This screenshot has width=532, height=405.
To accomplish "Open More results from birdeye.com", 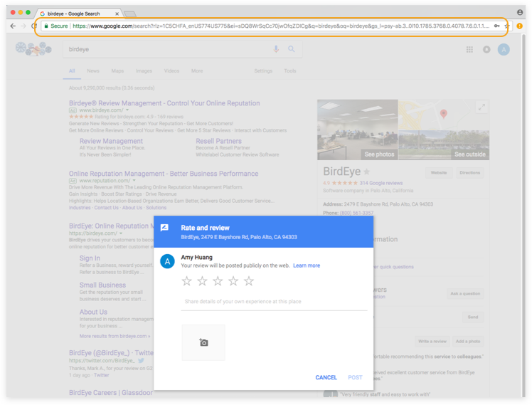I will (115, 336).
